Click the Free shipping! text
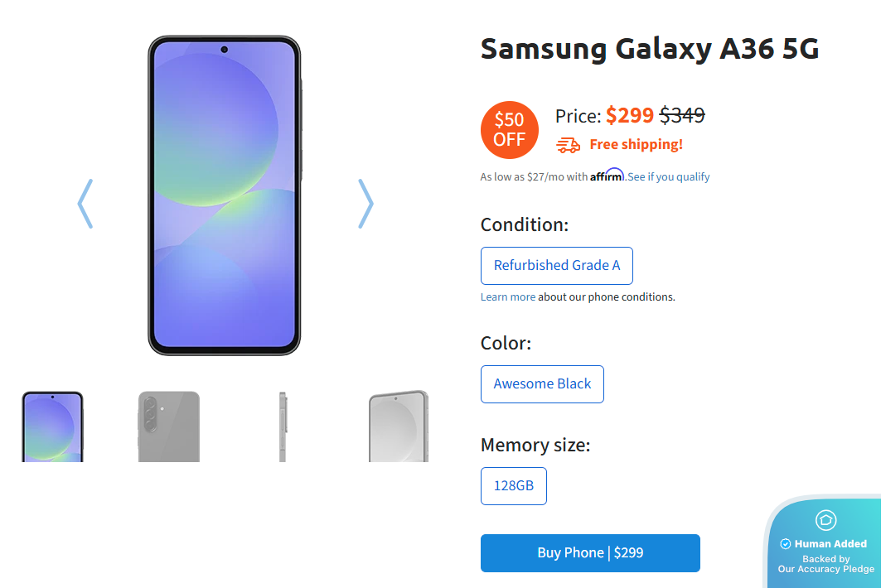 (x=636, y=145)
